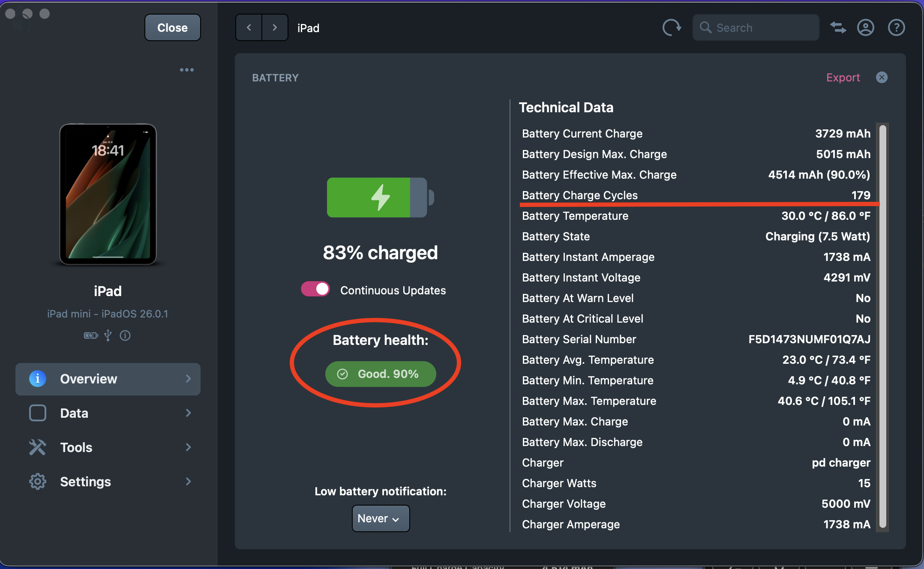This screenshot has width=924, height=569.
Task: Go back with the left navigation arrow
Action: point(249,28)
